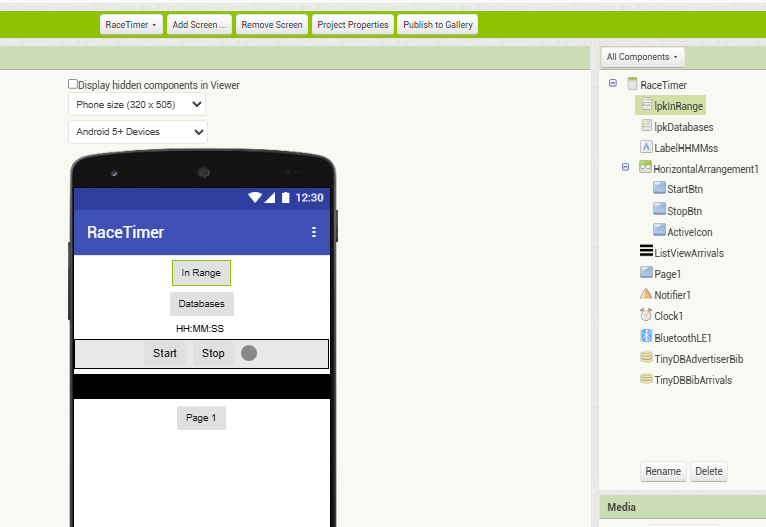This screenshot has width=766, height=527.
Task: Select IpkDatabases in component tree
Action: point(683,127)
